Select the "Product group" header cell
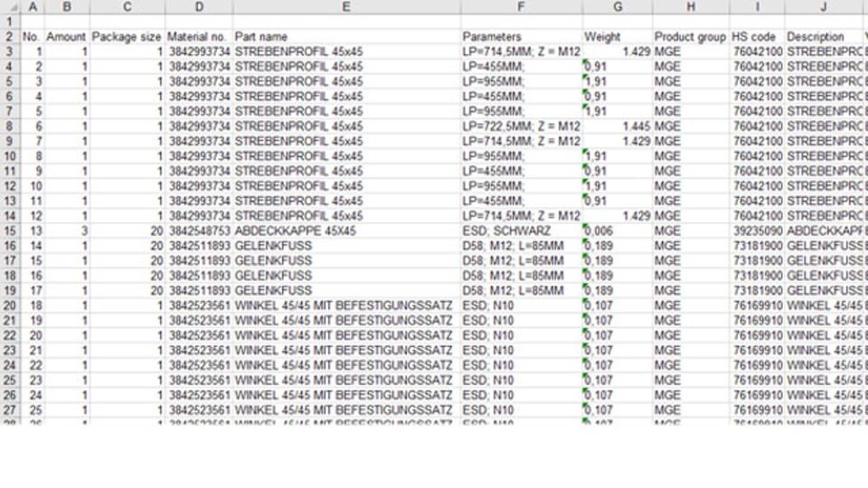Viewport: 868px width, 488px height. point(690,37)
